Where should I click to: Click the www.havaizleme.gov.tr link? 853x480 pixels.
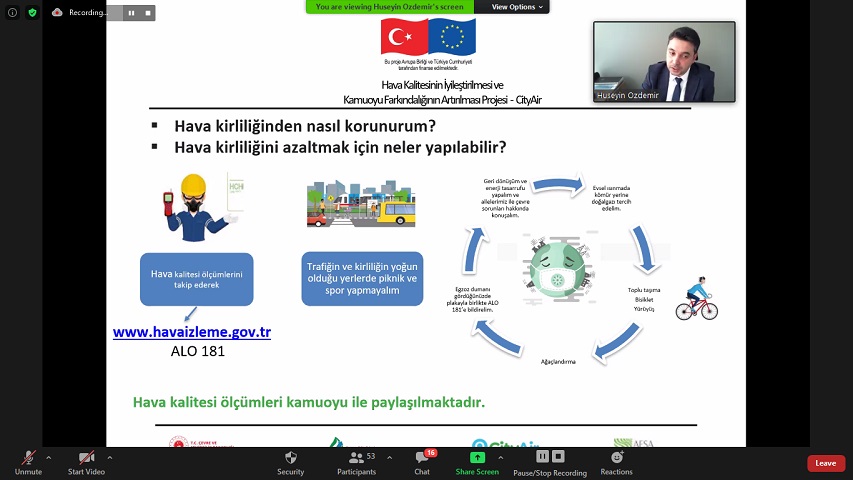click(x=191, y=331)
